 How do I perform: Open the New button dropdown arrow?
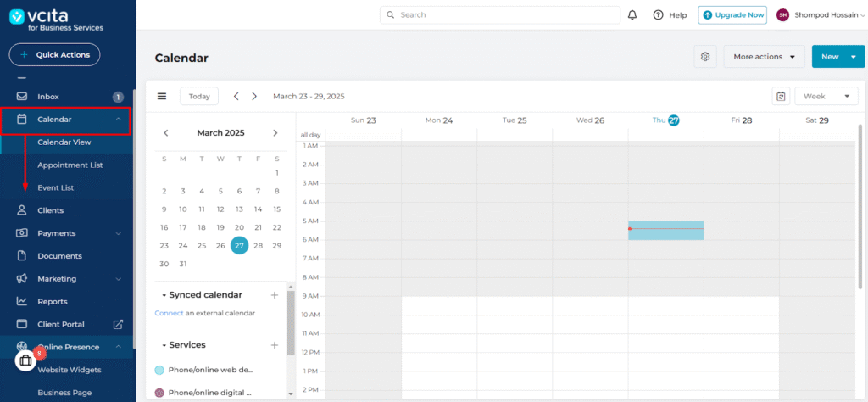pyautogui.click(x=853, y=57)
